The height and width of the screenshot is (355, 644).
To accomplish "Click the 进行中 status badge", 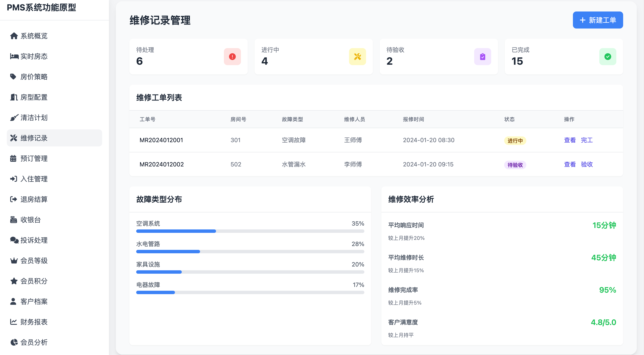I will (x=515, y=141).
